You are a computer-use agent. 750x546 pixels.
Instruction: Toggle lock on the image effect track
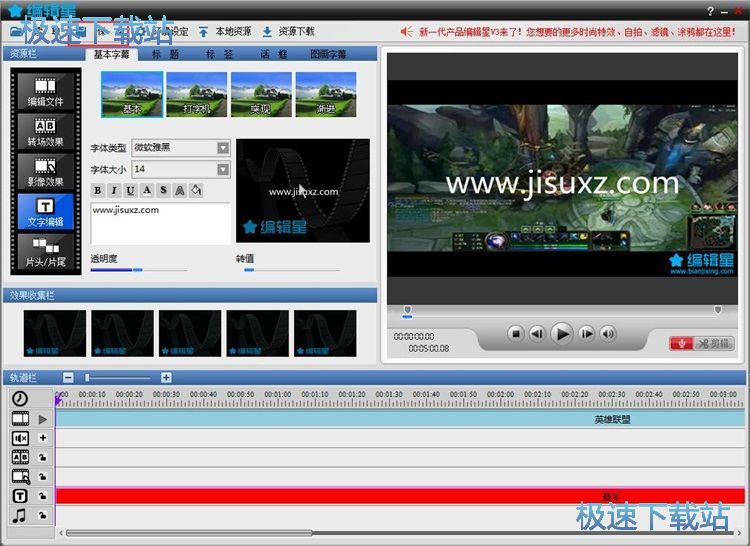[43, 476]
